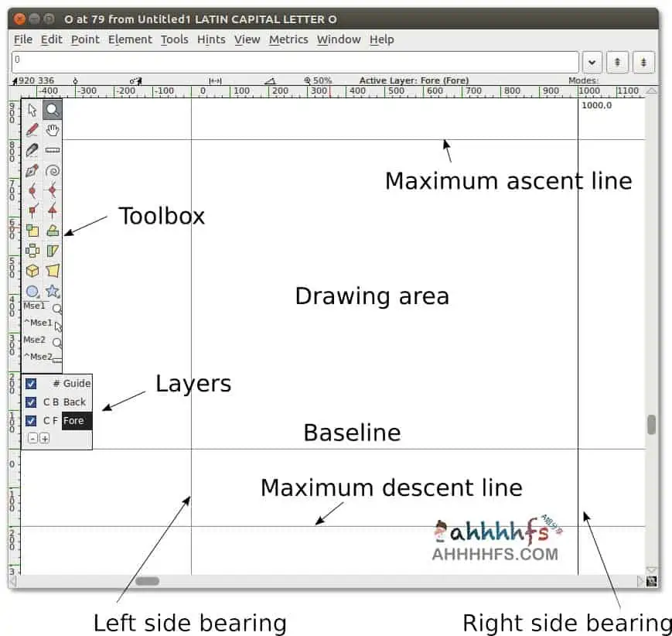The image size is (672, 636).
Task: Select the knife cutting tool
Action: [32, 150]
